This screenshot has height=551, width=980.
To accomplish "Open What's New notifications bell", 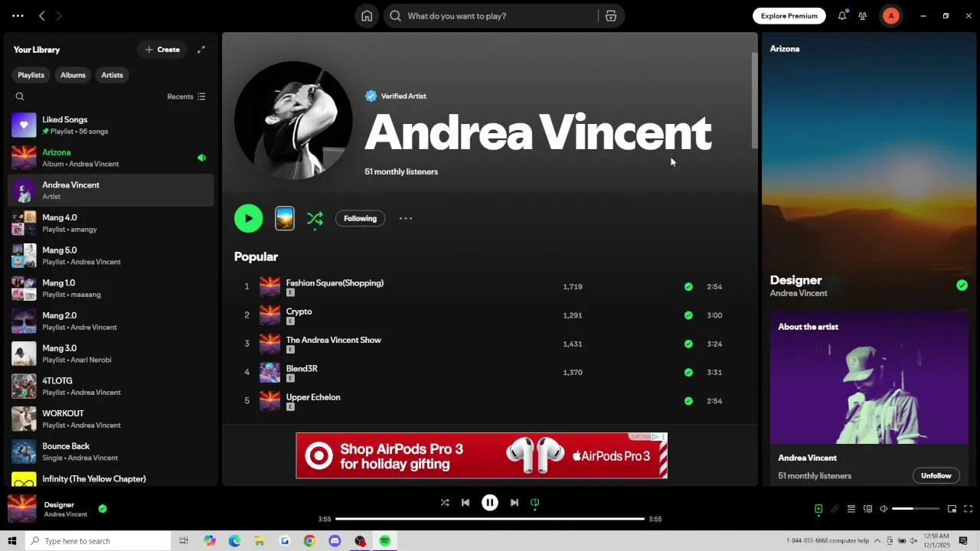I will (842, 16).
